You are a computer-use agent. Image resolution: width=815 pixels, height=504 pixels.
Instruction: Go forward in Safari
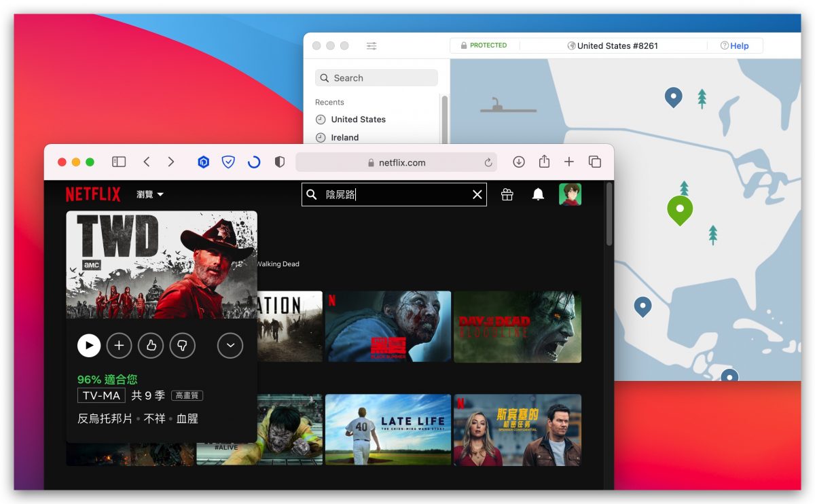(x=171, y=162)
